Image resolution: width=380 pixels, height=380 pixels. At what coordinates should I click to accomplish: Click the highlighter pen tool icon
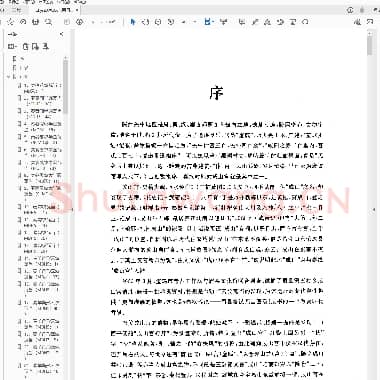click(255, 22)
